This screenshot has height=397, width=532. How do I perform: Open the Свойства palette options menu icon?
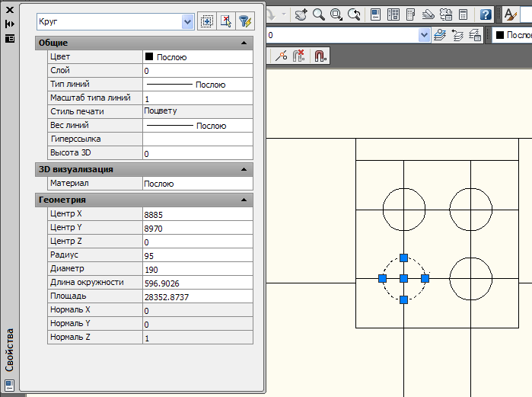(x=10, y=38)
